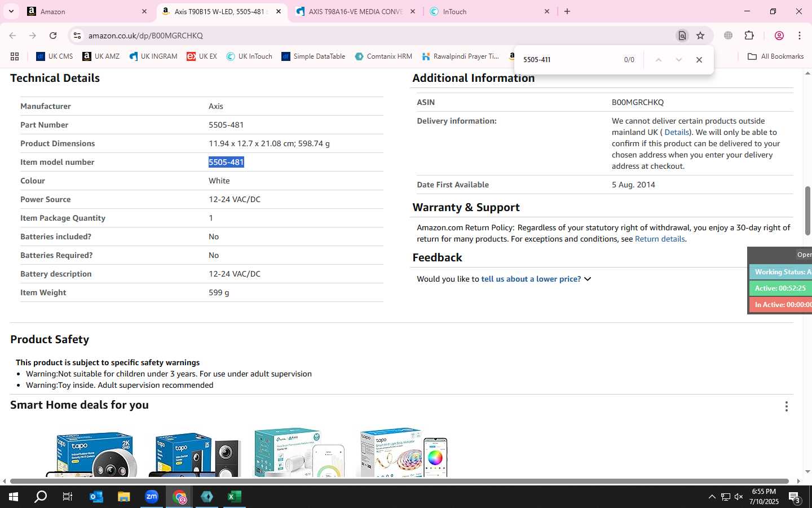
Task: Open the network icon in system tray
Action: coord(726,497)
